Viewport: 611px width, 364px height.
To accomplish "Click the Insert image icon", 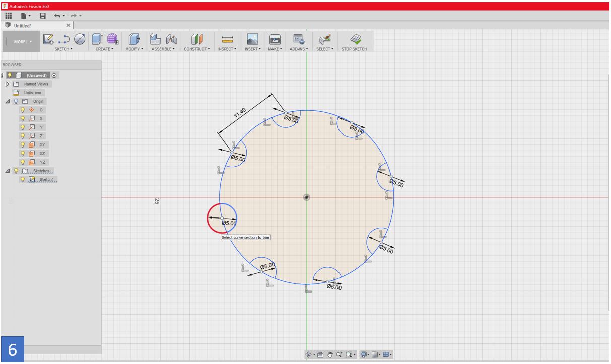I will [x=252, y=39].
